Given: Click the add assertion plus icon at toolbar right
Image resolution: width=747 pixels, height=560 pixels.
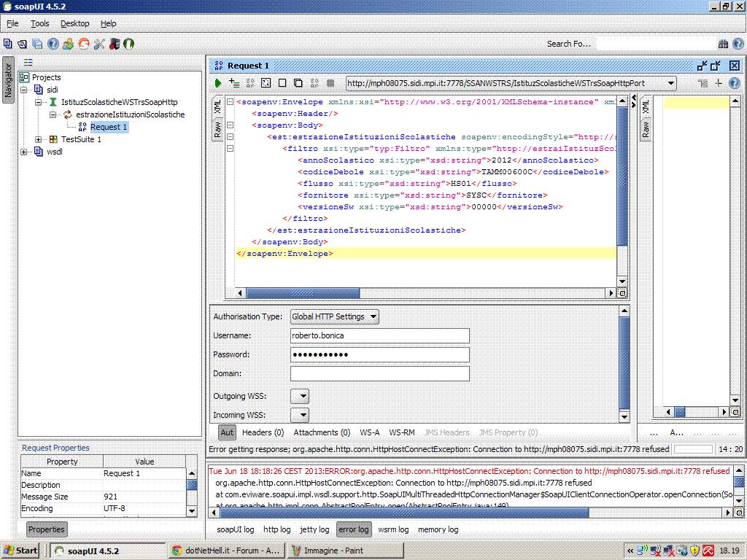Looking at the screenshot, I should (719, 83).
